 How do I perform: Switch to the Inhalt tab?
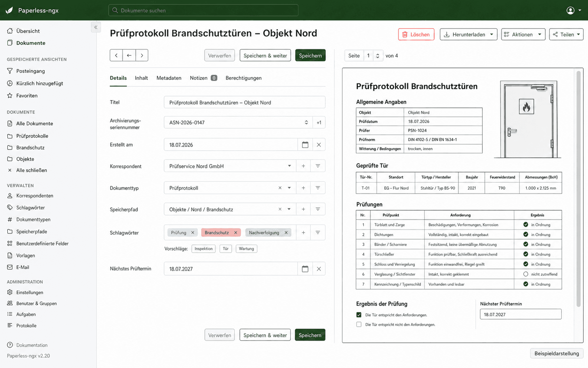tap(141, 78)
